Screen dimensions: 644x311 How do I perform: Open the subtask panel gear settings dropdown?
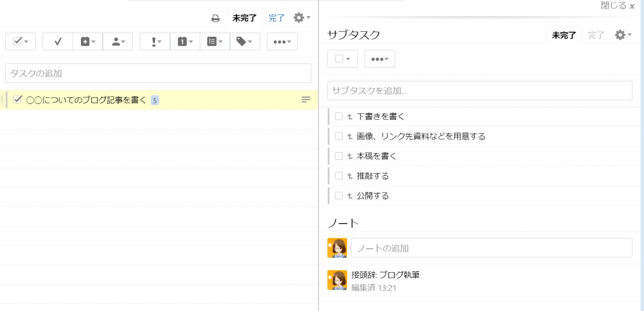[x=623, y=35]
